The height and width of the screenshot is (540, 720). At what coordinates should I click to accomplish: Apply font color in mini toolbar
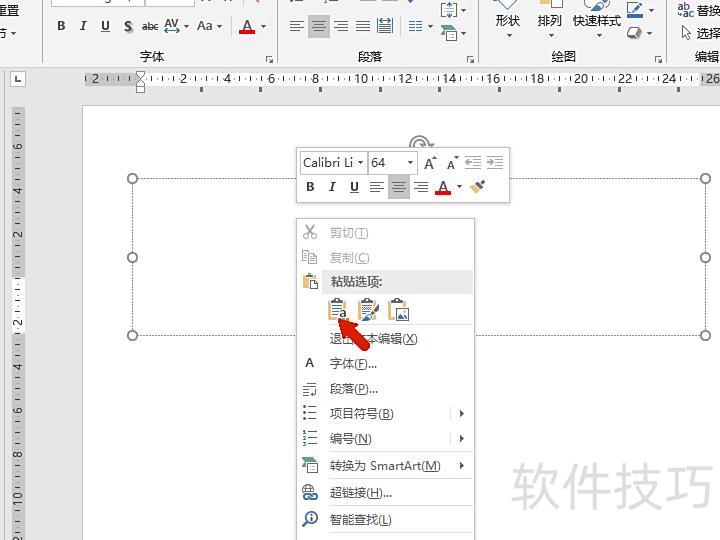(443, 187)
